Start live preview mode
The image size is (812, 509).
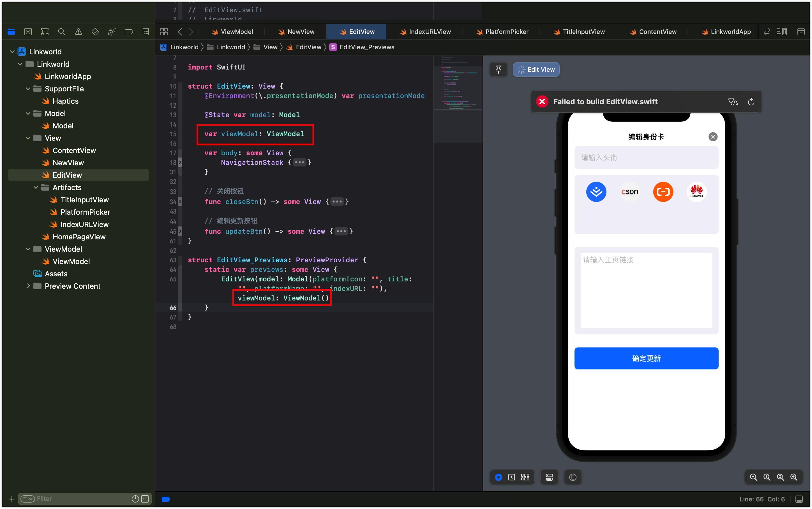(499, 477)
